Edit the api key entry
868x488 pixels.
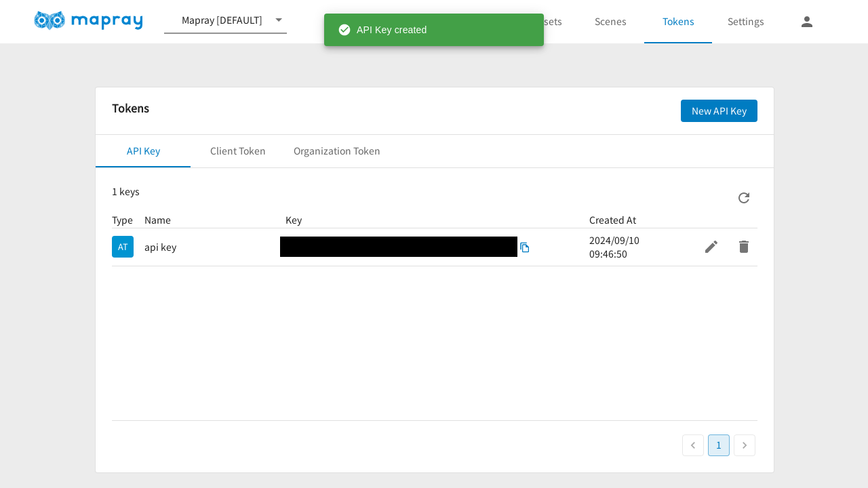click(x=711, y=247)
